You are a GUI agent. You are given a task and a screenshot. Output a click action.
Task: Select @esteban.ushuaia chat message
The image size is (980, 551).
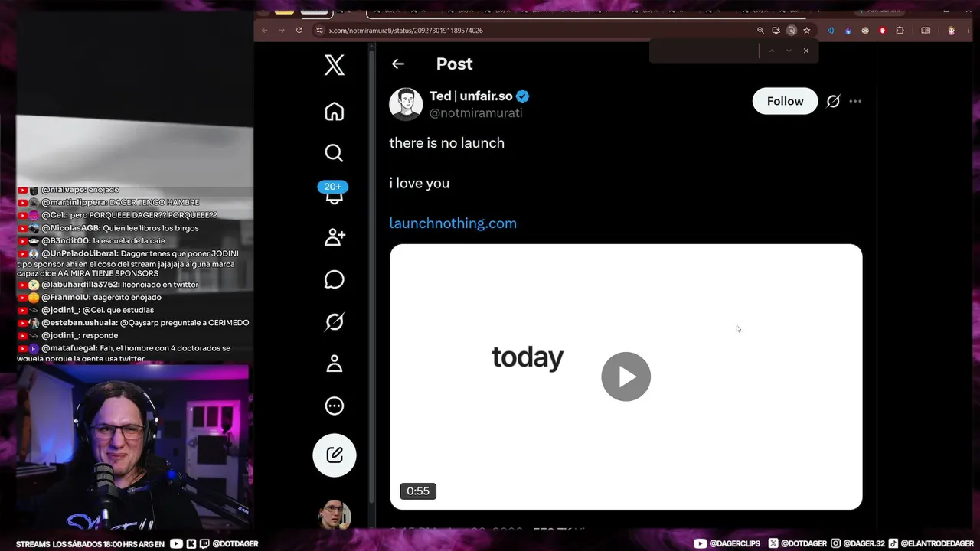coord(134,323)
